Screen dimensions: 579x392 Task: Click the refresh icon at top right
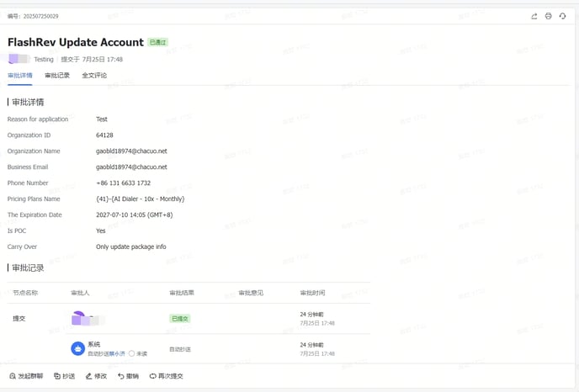click(562, 16)
